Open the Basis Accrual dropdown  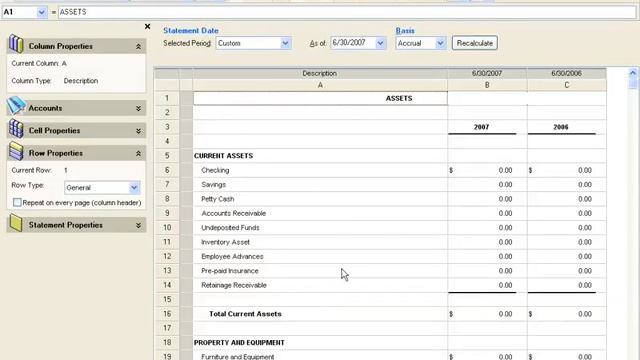tap(440, 43)
